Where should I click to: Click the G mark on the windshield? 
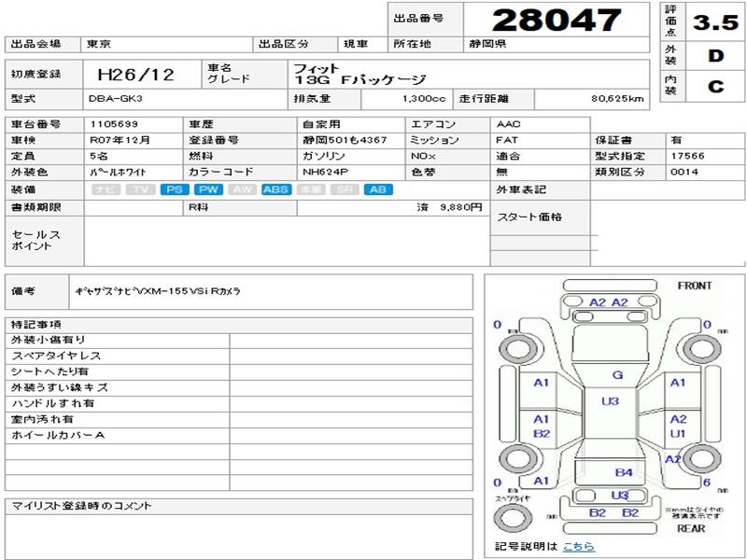coord(616,374)
